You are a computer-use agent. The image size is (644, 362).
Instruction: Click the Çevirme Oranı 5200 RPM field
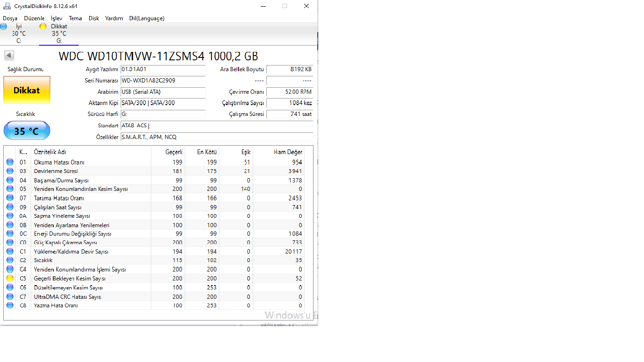(x=290, y=92)
